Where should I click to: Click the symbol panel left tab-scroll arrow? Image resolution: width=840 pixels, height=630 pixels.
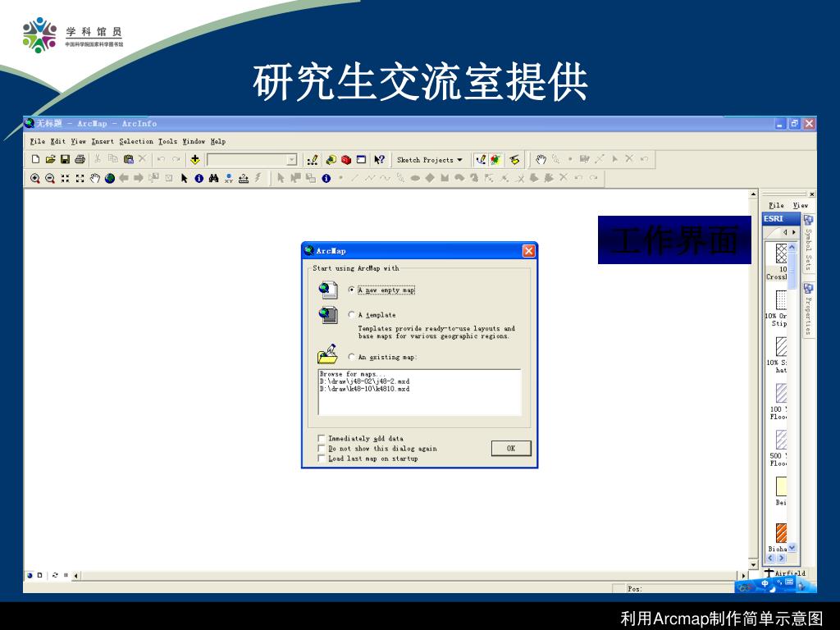point(785,232)
